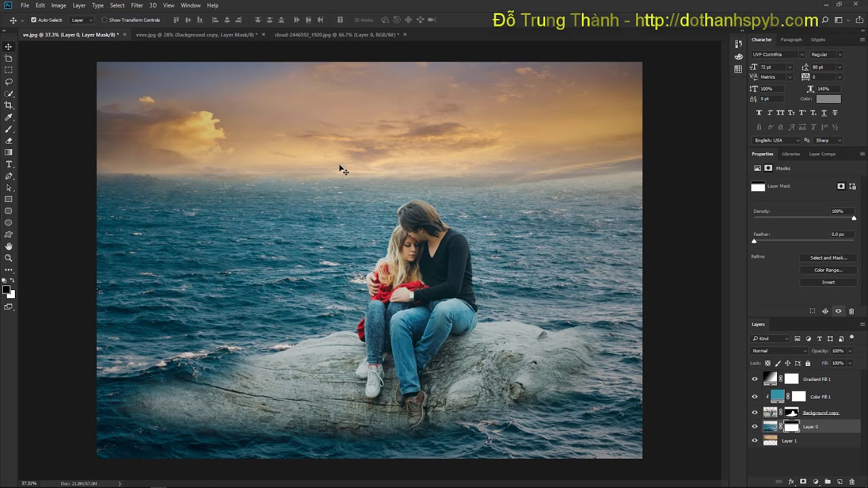
Task: Activate the Zoom tool
Action: pyautogui.click(x=9, y=258)
